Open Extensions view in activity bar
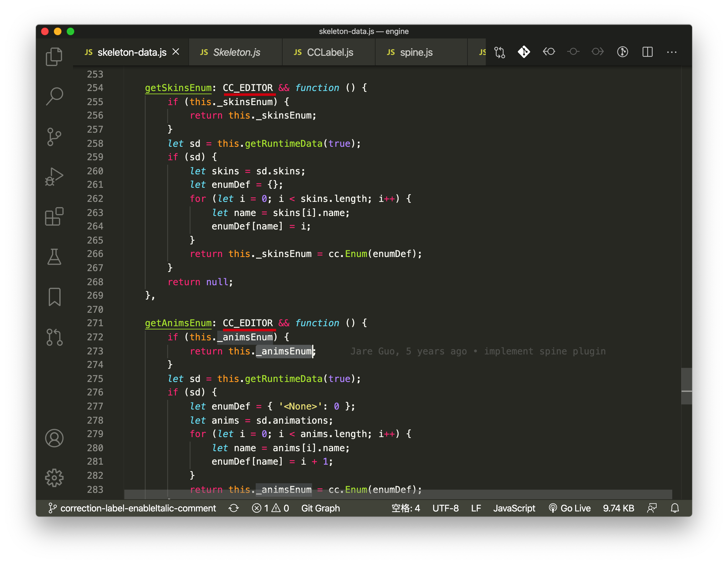This screenshot has width=728, height=564. click(x=54, y=217)
